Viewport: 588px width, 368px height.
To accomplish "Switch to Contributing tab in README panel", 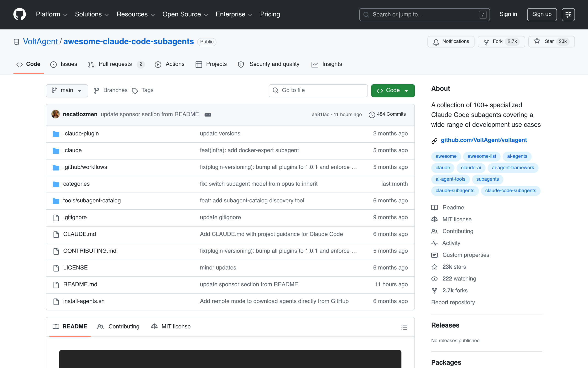I will (x=118, y=327).
